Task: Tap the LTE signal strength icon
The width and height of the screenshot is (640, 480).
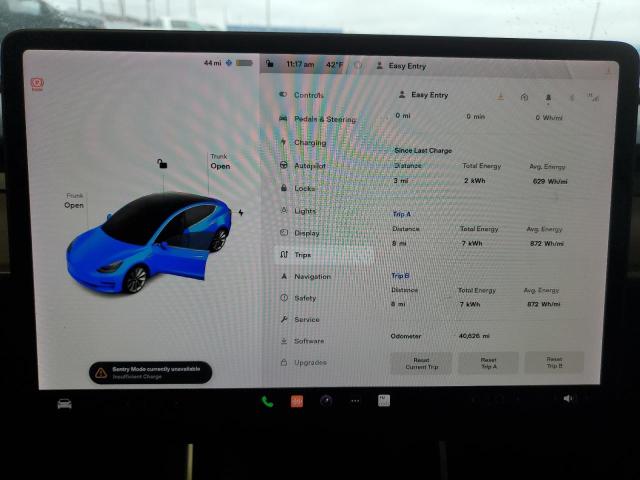Action: pos(594,97)
